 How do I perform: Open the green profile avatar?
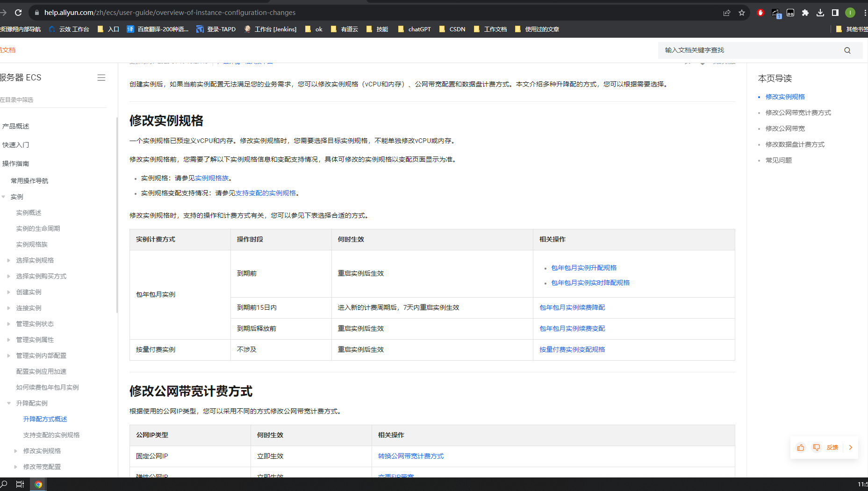(x=850, y=13)
